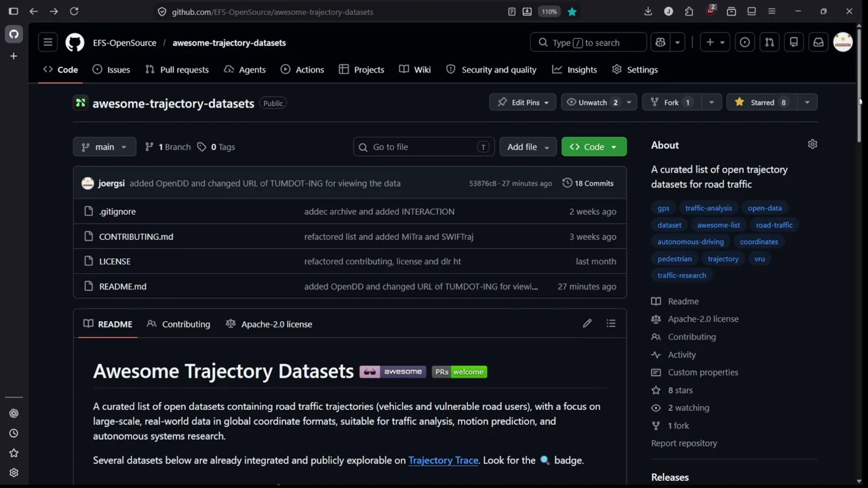Expand the Add file dropdown

[x=528, y=147]
